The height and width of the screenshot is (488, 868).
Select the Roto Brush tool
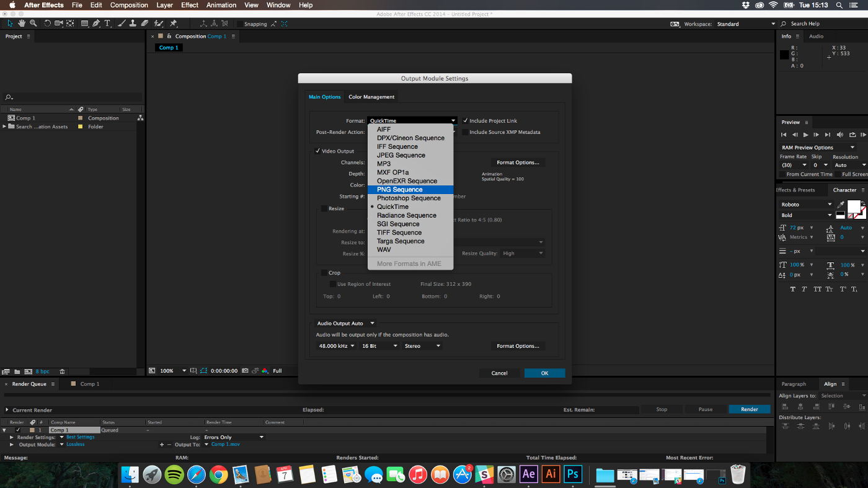coord(159,24)
